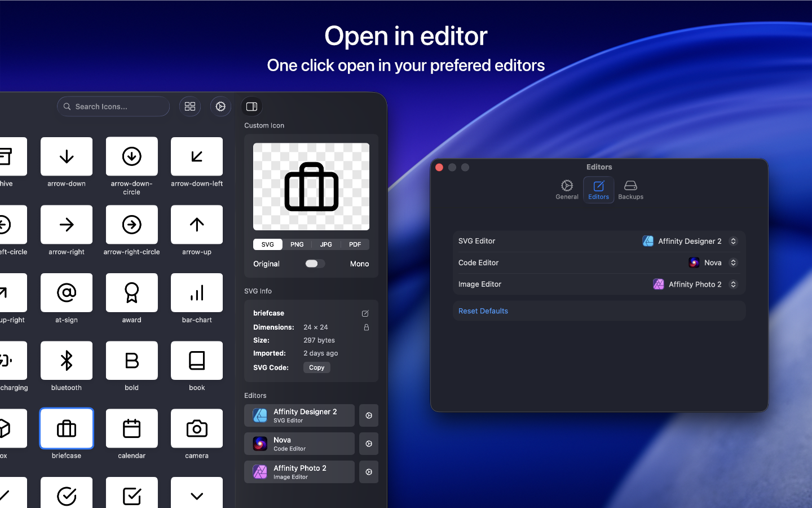Click the action button beside Nova
The image size is (812, 508).
(x=369, y=444)
